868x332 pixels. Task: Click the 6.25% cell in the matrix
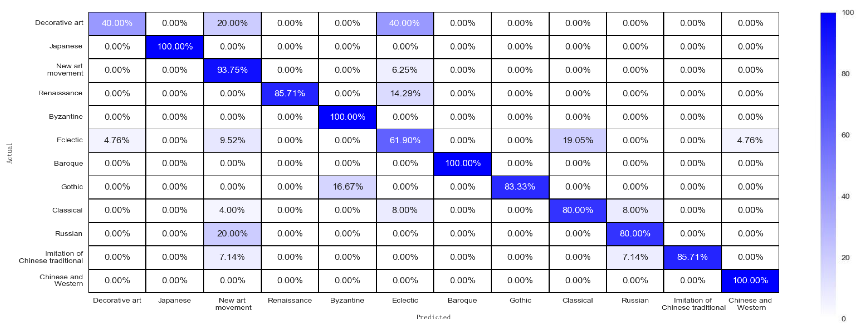(405, 70)
